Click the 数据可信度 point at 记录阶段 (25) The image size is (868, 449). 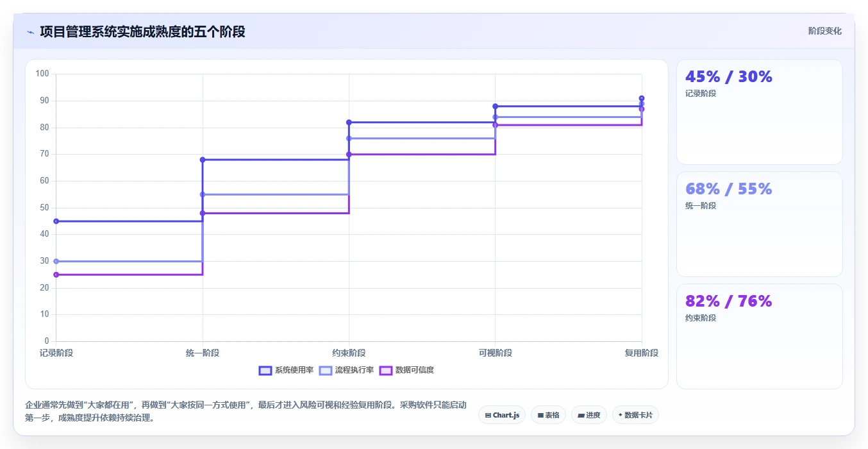click(56, 275)
